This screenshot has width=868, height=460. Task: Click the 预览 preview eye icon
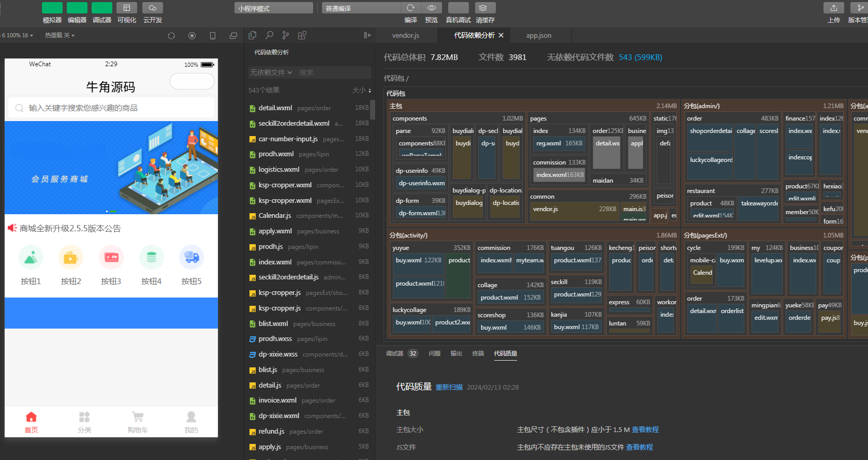coord(432,8)
